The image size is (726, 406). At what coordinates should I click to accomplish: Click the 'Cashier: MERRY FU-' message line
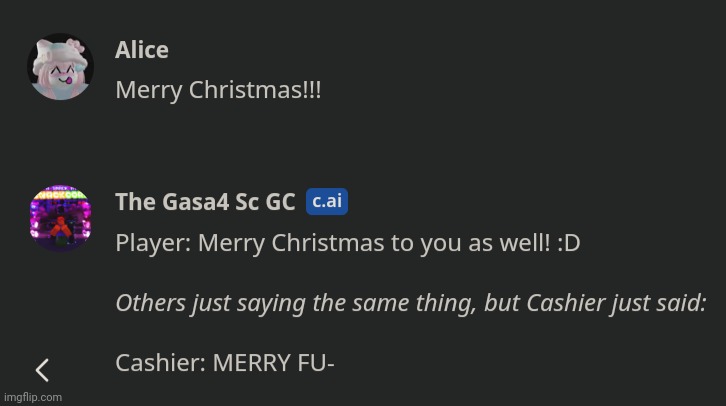[x=225, y=363]
